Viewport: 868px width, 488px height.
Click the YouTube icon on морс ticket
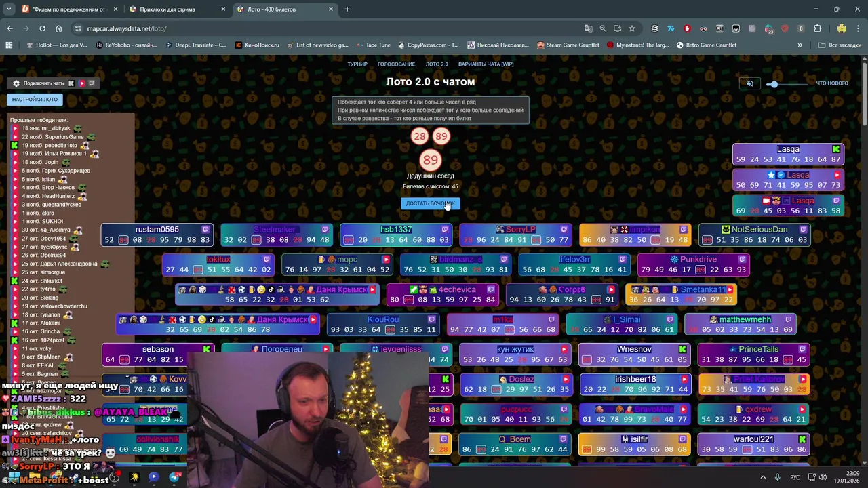pos(385,260)
